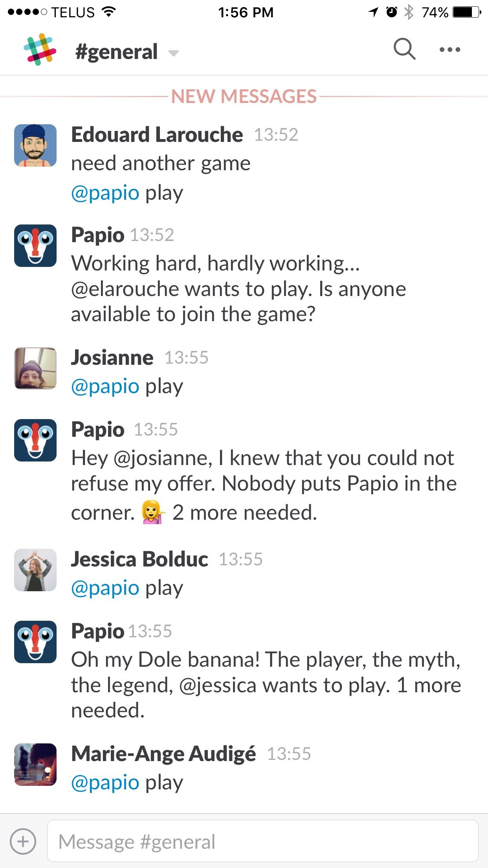The image size is (488, 868).
Task: Open Edouard Larouche's name header
Action: click(157, 135)
